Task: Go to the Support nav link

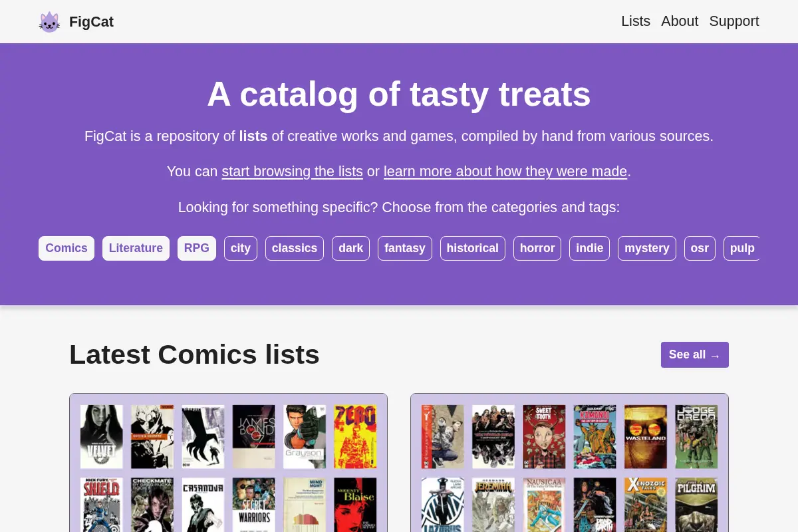Action: pos(734,21)
